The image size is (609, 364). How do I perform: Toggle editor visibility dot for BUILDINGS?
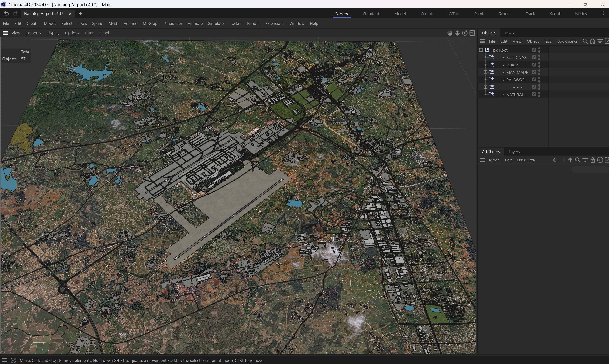pyautogui.click(x=539, y=56)
